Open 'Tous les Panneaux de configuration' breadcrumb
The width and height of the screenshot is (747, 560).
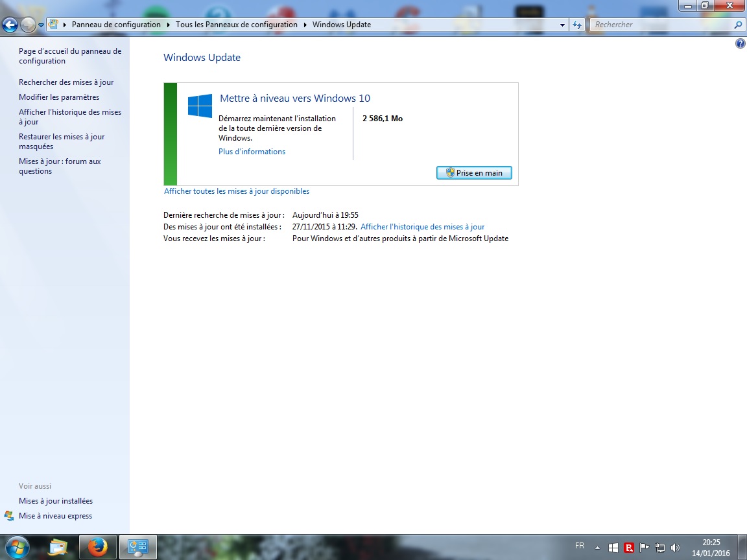pyautogui.click(x=236, y=25)
